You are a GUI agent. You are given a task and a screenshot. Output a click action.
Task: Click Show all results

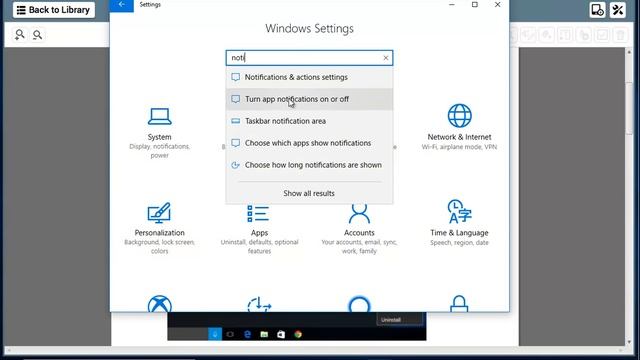pos(309,193)
